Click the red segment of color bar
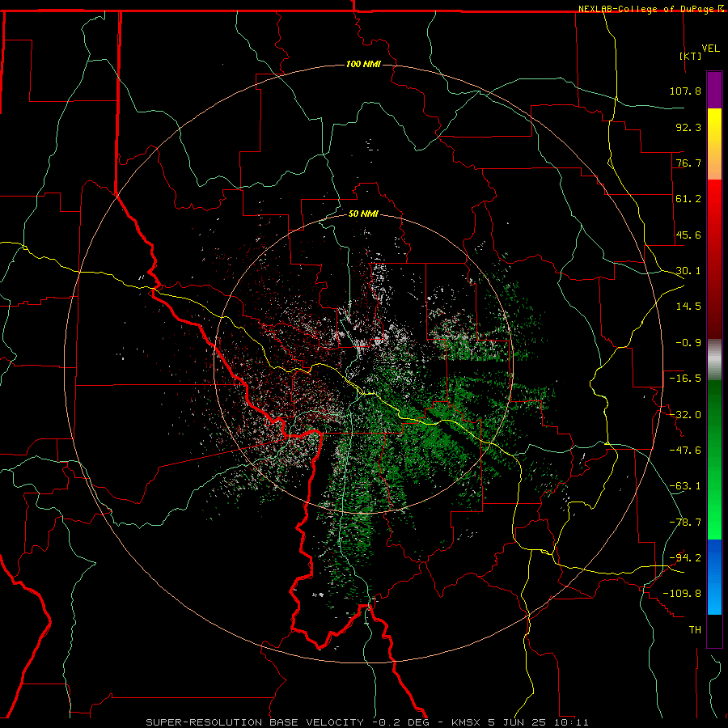Viewport: 728px width, 728px height. click(x=714, y=259)
